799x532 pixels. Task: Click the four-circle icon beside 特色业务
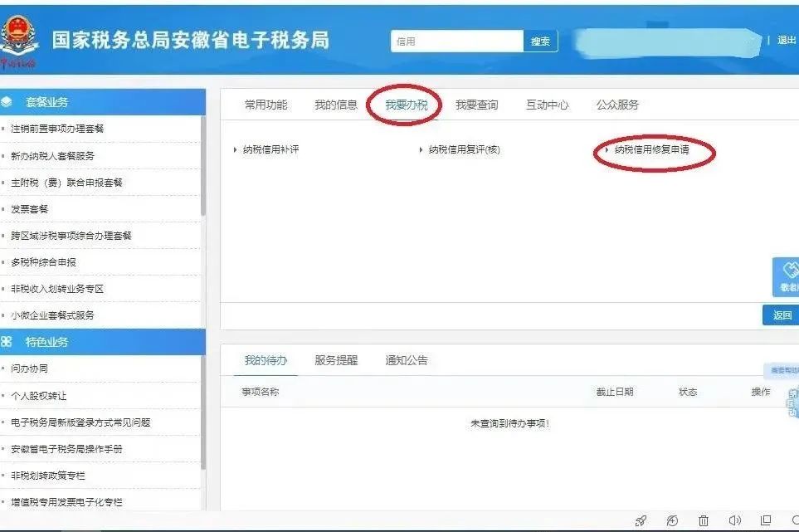pos(7,342)
